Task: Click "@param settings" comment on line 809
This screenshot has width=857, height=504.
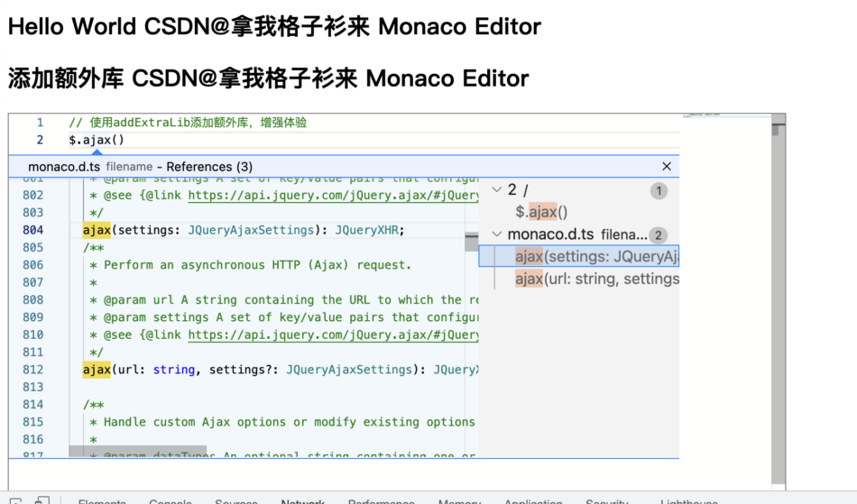Action: (284, 317)
